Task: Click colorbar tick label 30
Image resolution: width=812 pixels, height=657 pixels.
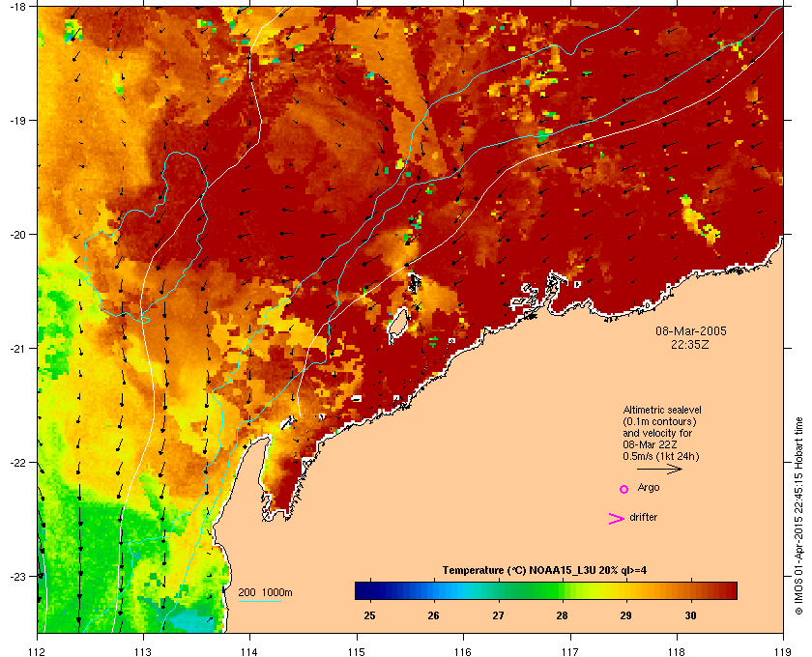Action: (690, 615)
